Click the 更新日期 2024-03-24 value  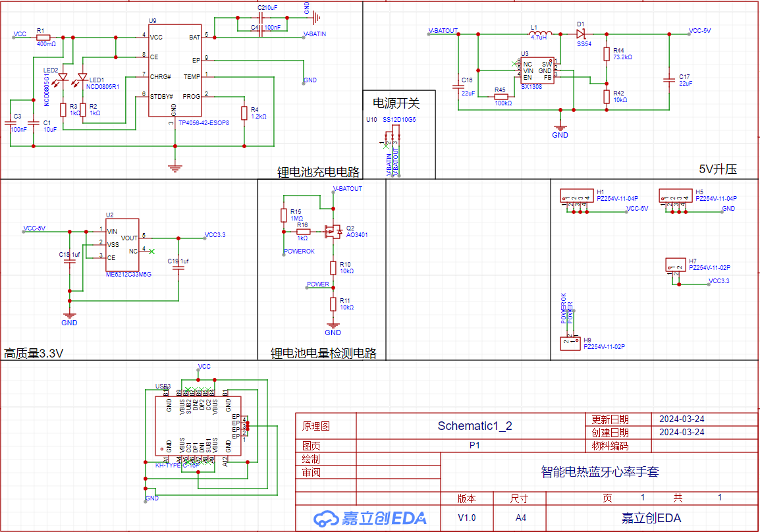tap(682, 419)
